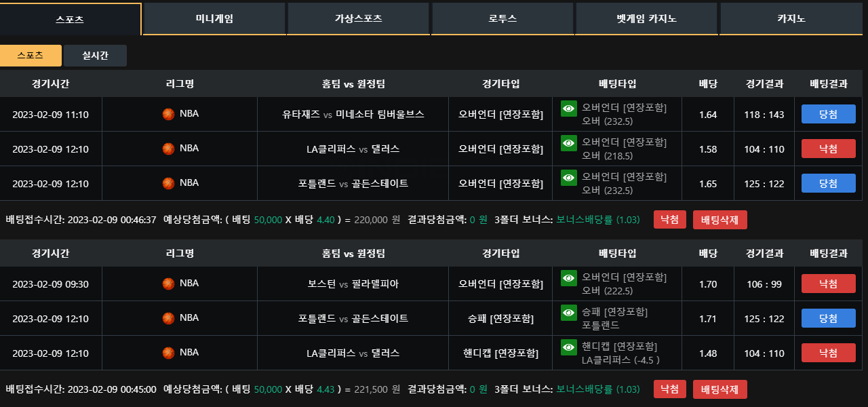Screen dimensions: 868x407
Task: Click eye icon in first 포틀랜드 vs 골든스테이트 row
Action: click(x=569, y=178)
